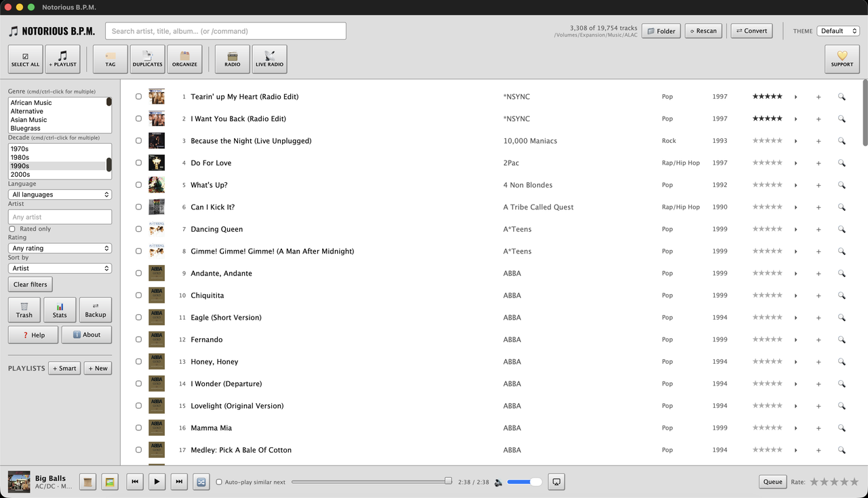Select 1980s in the Decade list
Image resolution: width=868 pixels, height=498 pixels.
57,157
